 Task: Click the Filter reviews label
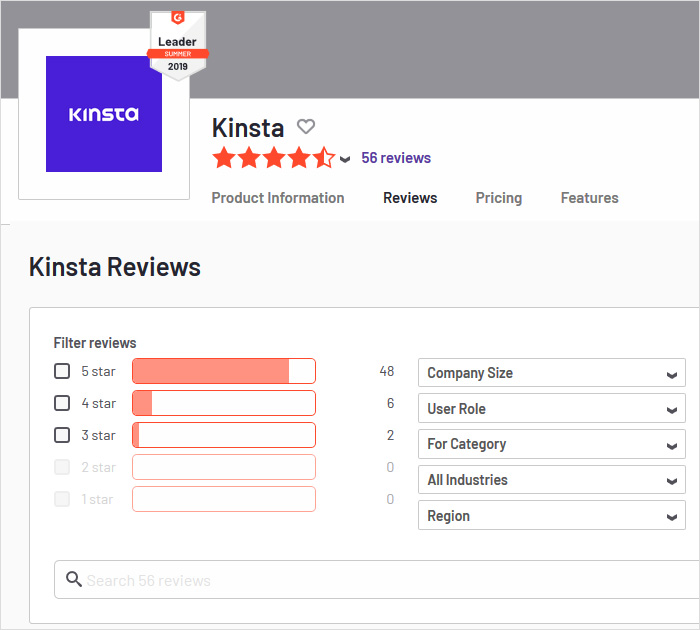click(95, 343)
